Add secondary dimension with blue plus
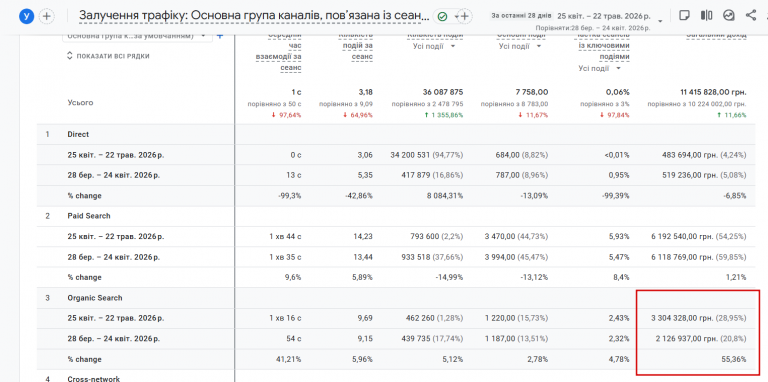This screenshot has width=768, height=382. pyautogui.click(x=220, y=36)
